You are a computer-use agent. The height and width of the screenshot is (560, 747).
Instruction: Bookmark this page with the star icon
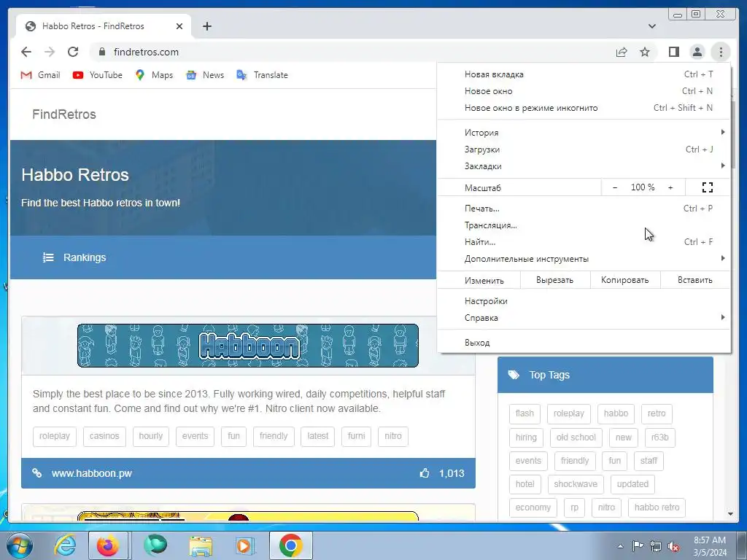(645, 52)
